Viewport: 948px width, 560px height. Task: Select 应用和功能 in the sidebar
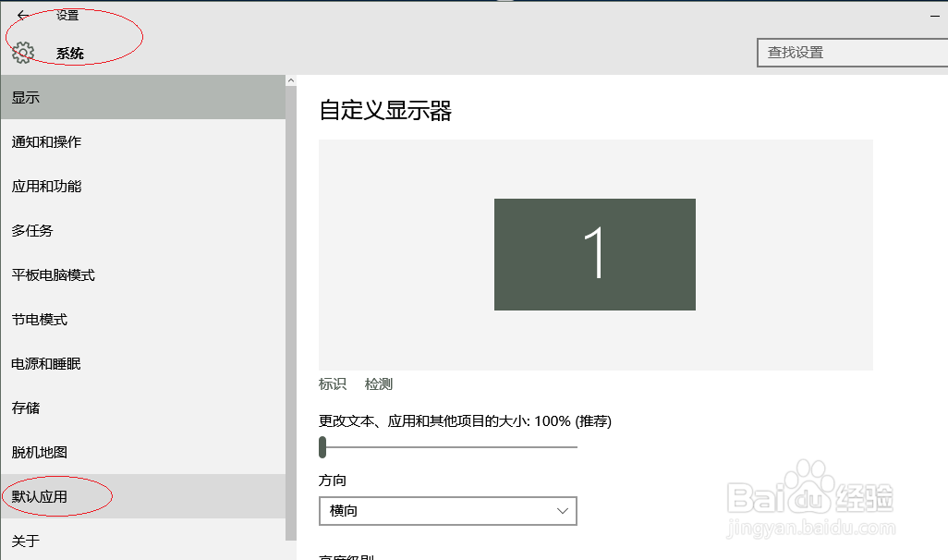coord(142,187)
